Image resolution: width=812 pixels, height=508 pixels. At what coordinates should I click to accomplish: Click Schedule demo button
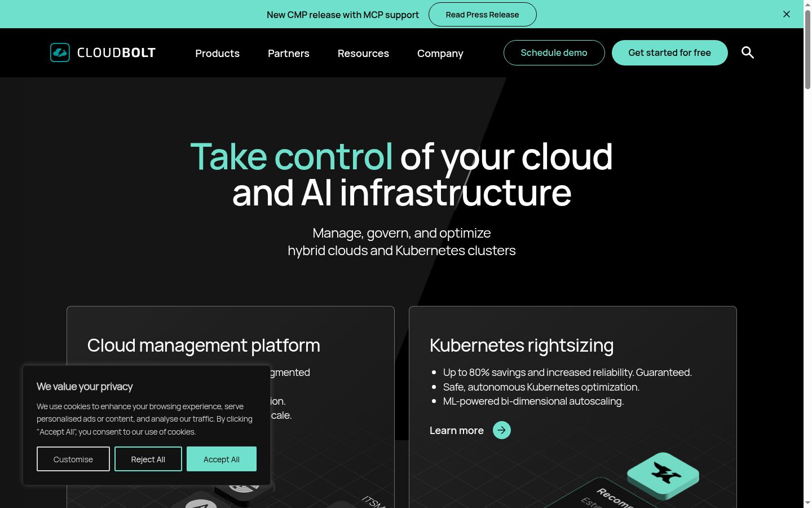click(x=554, y=52)
